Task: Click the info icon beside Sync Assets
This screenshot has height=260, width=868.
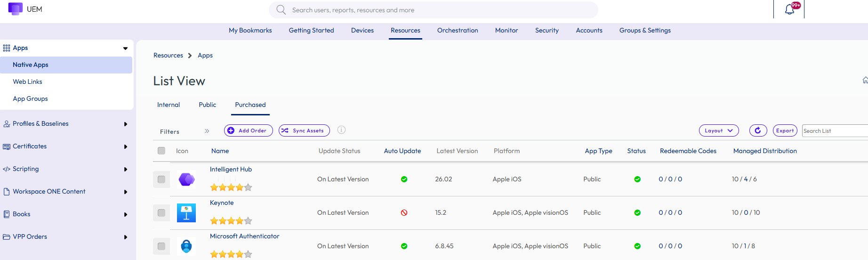Action: tap(342, 130)
